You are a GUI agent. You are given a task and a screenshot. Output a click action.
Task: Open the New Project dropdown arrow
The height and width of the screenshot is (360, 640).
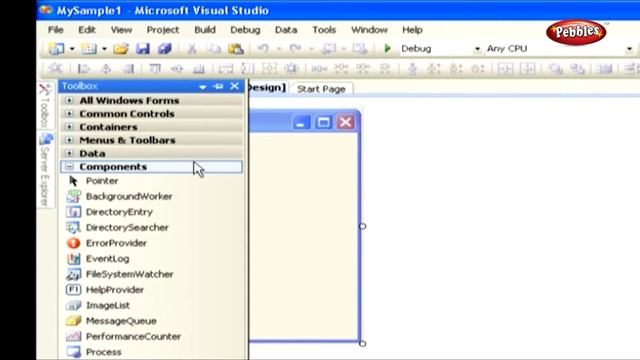click(x=72, y=49)
